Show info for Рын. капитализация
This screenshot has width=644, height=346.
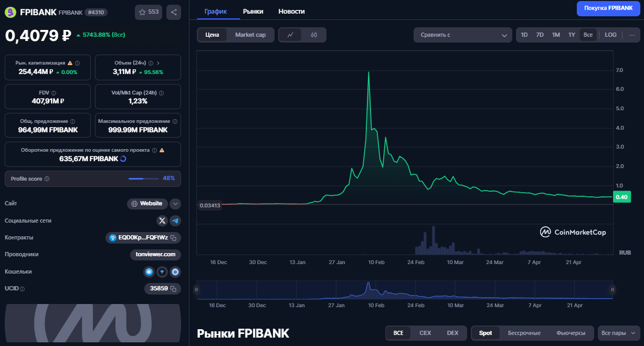77,63
